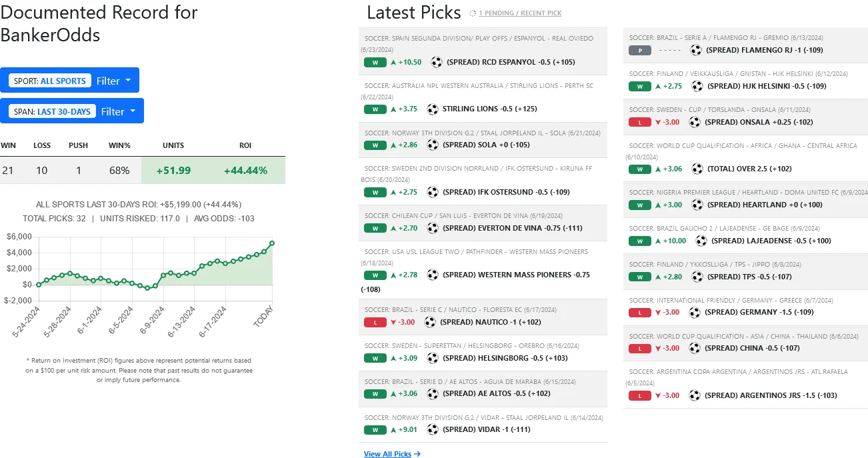Screen dimensions: 868x458
Task: Open the 1 Pending / Recent Pick link
Action: [520, 13]
